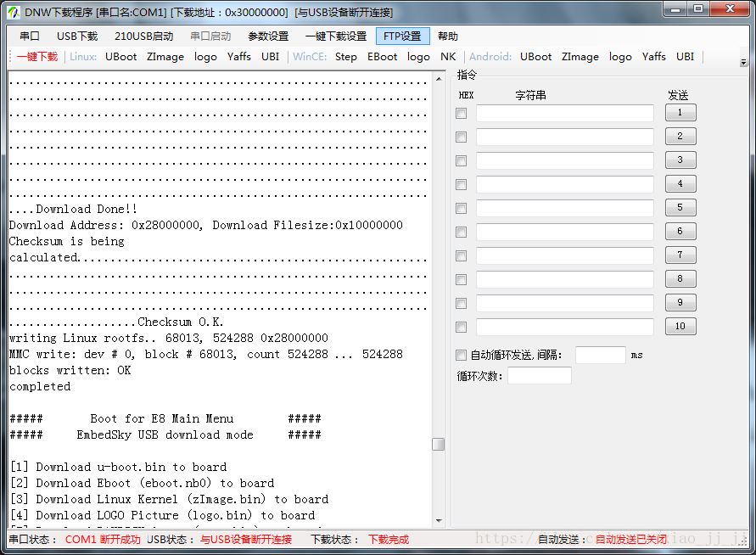
Task: Click WinCE EBoot toolbar button
Action: pyautogui.click(x=382, y=57)
